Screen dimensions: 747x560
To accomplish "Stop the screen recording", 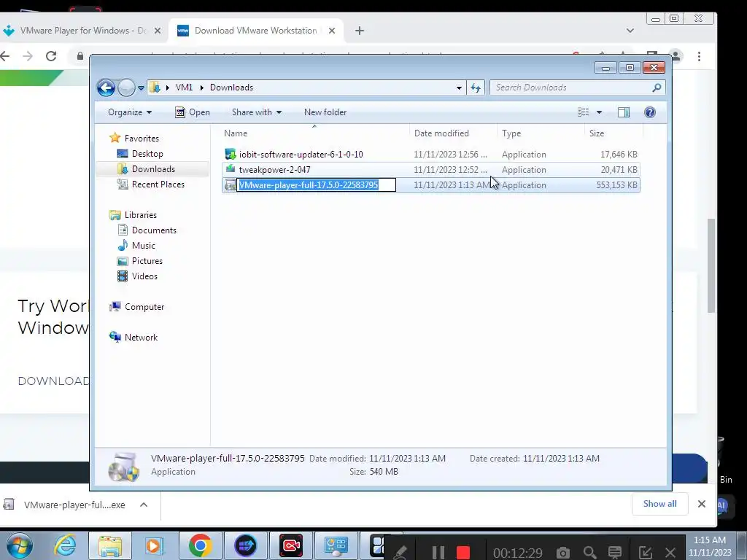I will click(x=463, y=553).
